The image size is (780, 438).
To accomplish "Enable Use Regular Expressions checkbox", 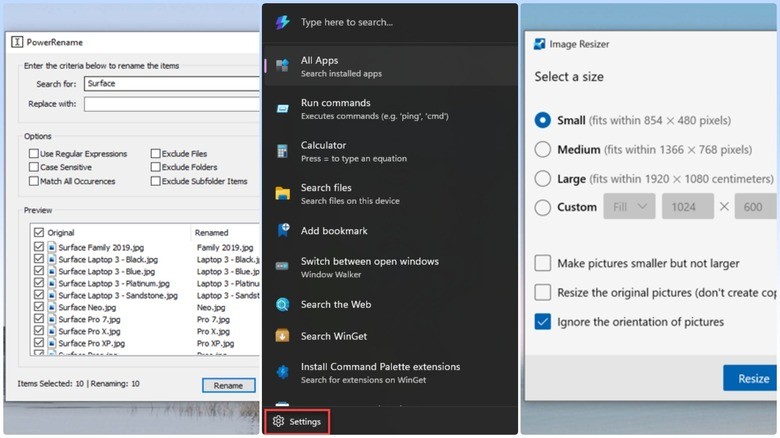I will coord(34,154).
